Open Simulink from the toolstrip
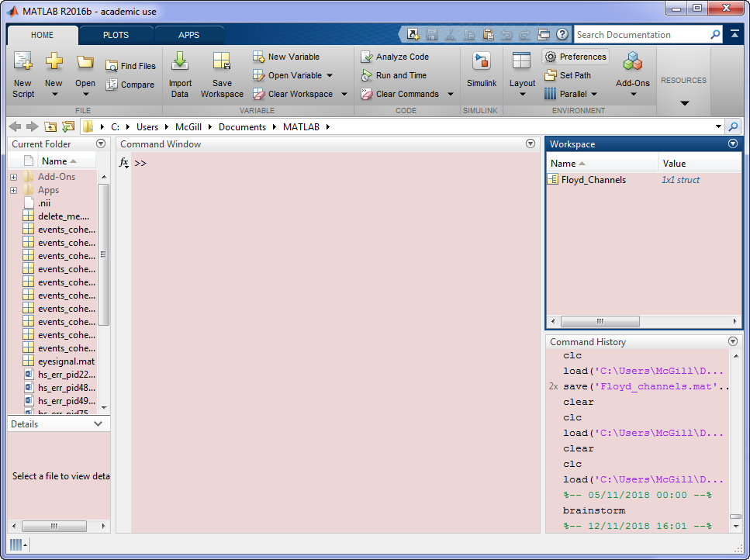 (482, 62)
